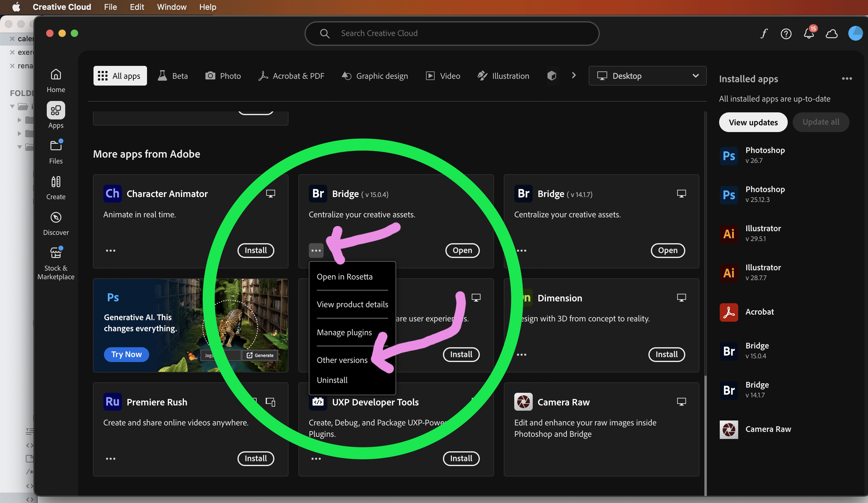Click the Premiere Rush Ru icon

(x=112, y=402)
